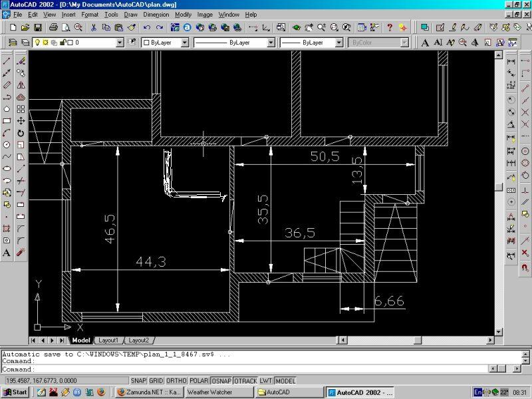Toggle OSNAP in status bar

tap(221, 380)
